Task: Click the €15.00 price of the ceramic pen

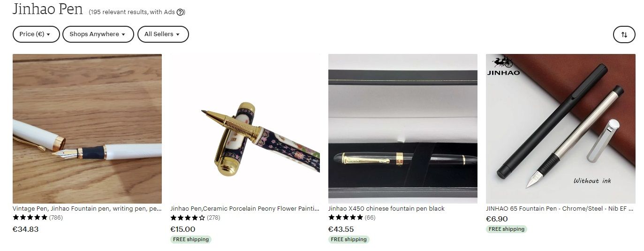Action: click(183, 229)
